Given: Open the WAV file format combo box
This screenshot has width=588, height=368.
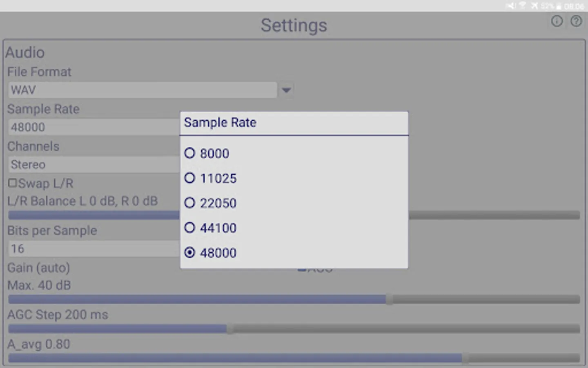Looking at the screenshot, I should [x=142, y=90].
